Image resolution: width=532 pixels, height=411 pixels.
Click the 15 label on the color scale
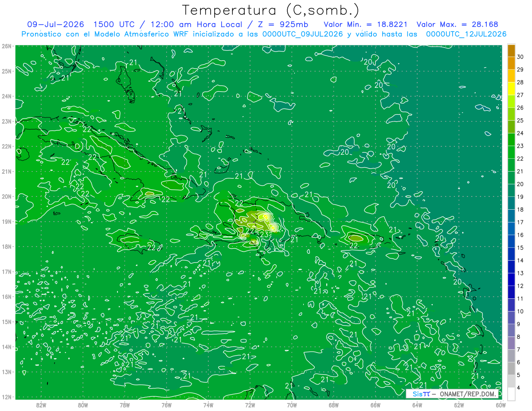click(x=520, y=248)
